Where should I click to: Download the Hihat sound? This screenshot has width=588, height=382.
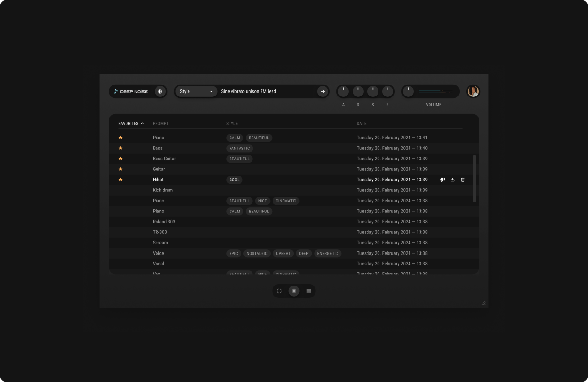(452, 180)
